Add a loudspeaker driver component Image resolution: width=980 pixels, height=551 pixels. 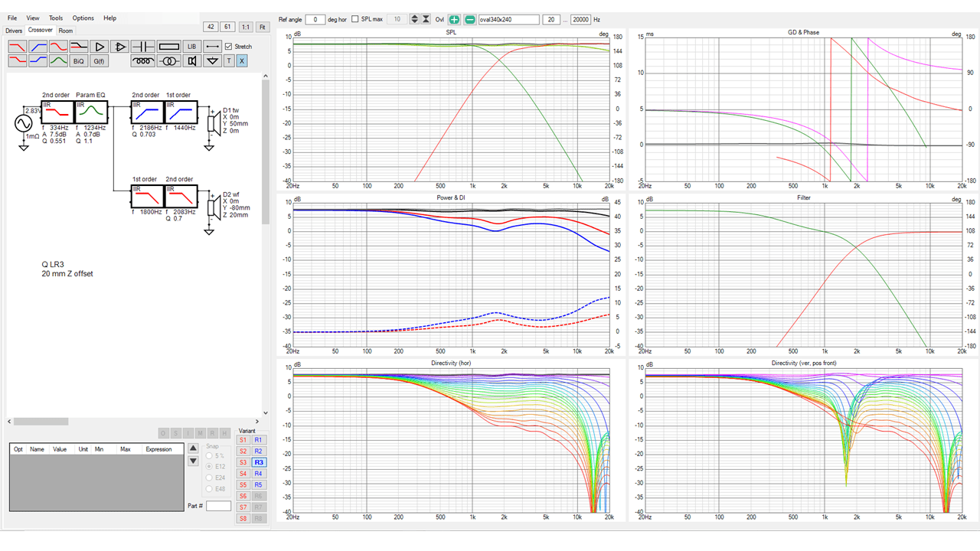pos(192,60)
